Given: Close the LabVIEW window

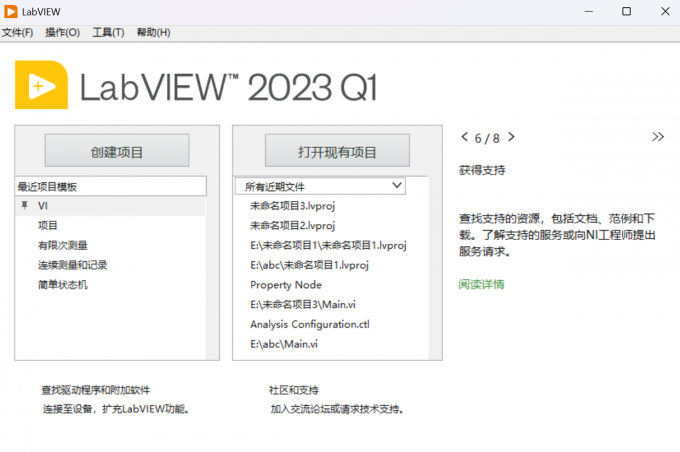Looking at the screenshot, I should point(665,12).
